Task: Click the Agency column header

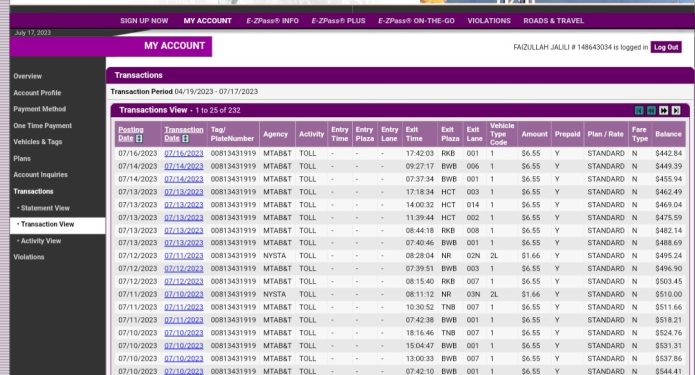Action: pyautogui.click(x=275, y=134)
